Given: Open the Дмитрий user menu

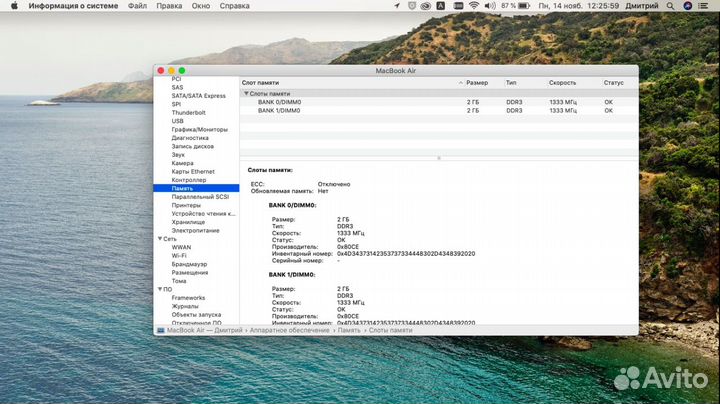Looking at the screenshot, I should coord(641,6).
